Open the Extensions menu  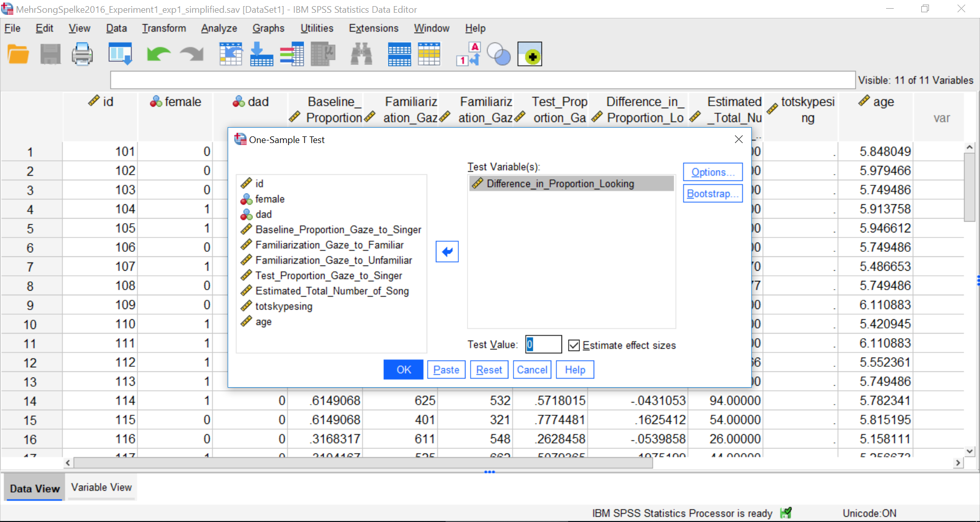click(374, 28)
